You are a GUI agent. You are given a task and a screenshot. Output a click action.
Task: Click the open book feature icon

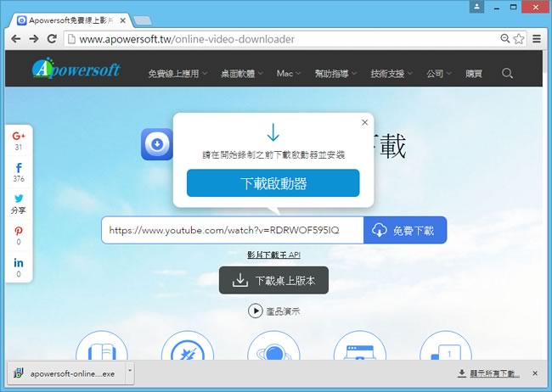click(x=102, y=345)
